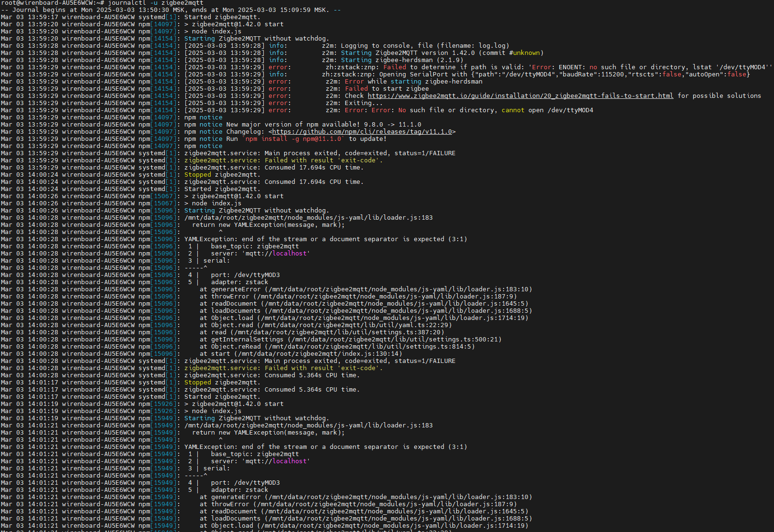This screenshot has height=532, width=774.
Task: Click the 'Failed to start zigbee' error
Action: (387, 89)
